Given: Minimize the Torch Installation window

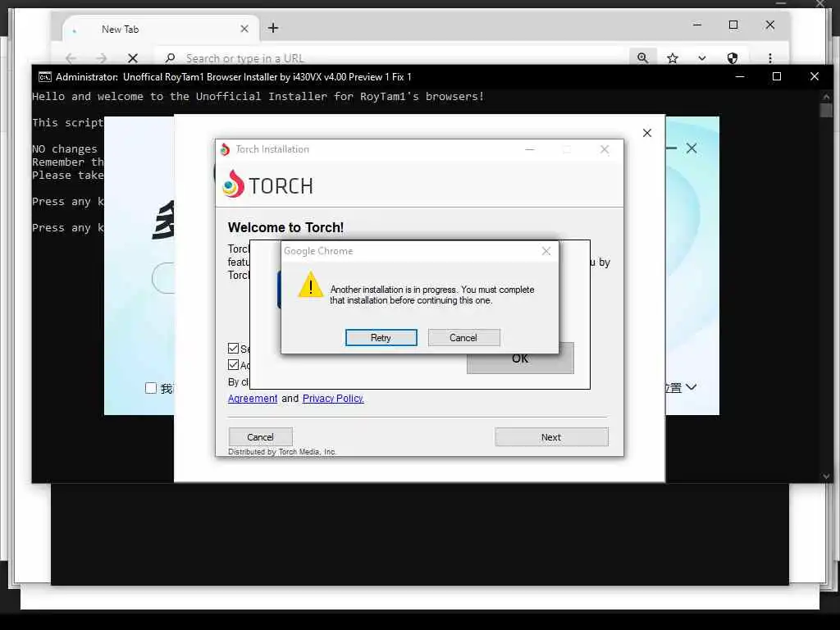Looking at the screenshot, I should click(530, 149).
